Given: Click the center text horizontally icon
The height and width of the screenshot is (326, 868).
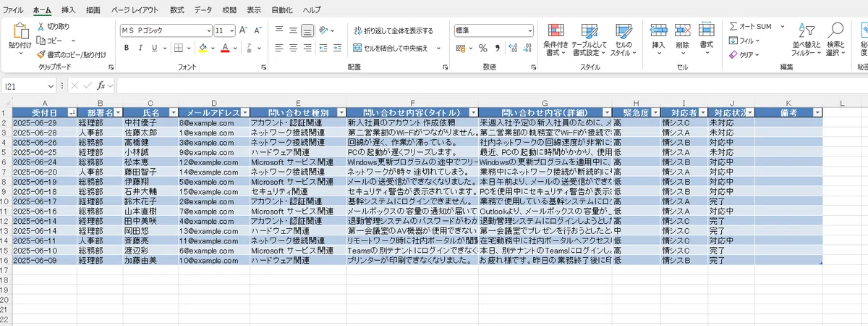Looking at the screenshot, I should pyautogui.click(x=294, y=48).
